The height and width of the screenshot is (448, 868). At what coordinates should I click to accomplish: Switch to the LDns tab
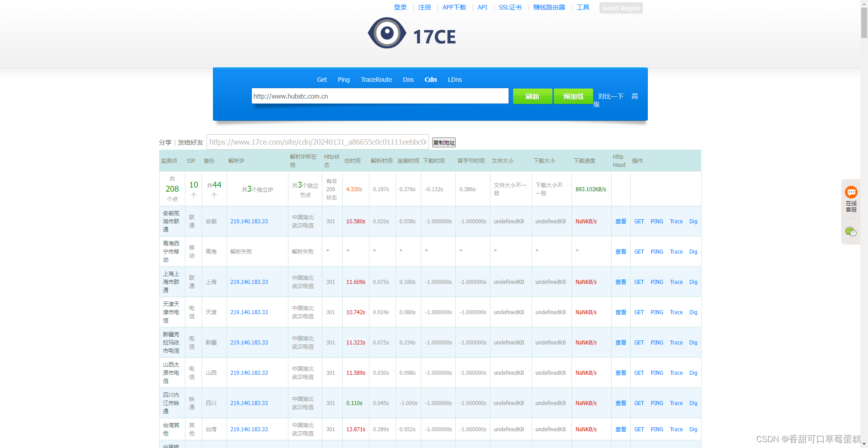coord(454,80)
